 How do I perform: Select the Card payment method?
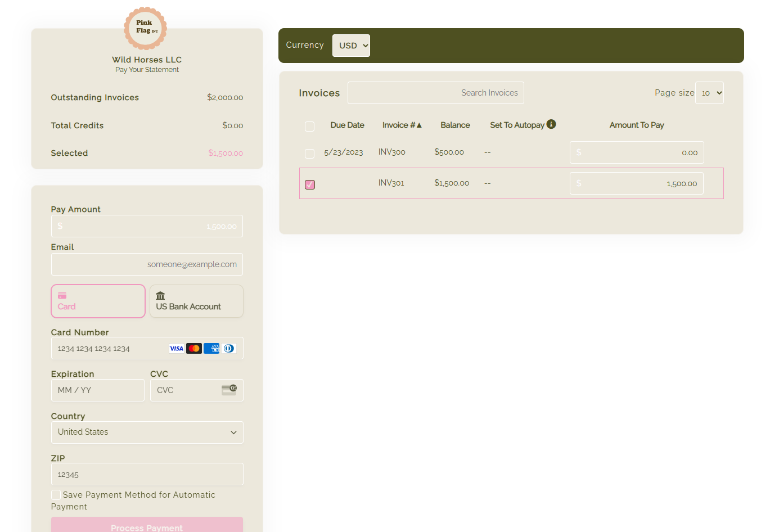coord(98,301)
